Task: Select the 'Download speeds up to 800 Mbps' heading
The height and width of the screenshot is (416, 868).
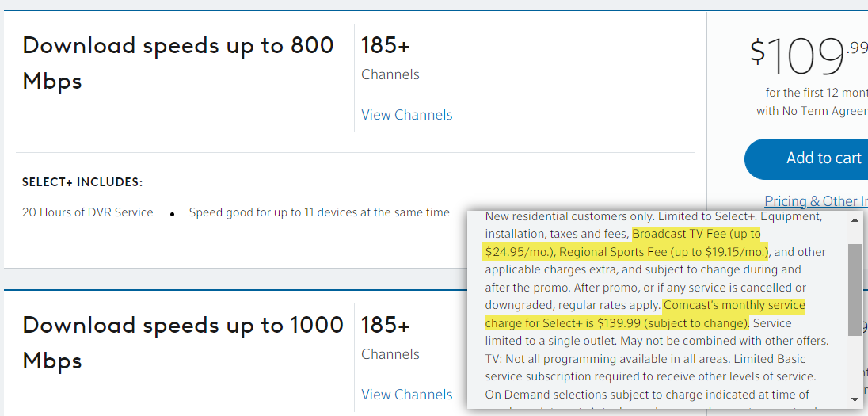Action: [178, 63]
